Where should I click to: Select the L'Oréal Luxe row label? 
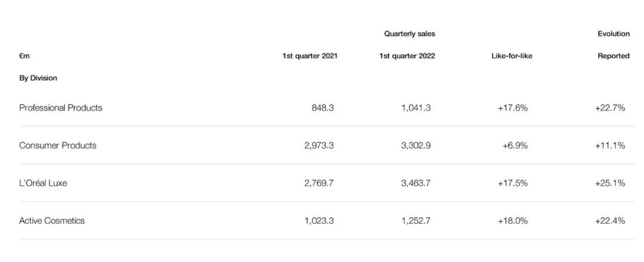pyautogui.click(x=43, y=183)
